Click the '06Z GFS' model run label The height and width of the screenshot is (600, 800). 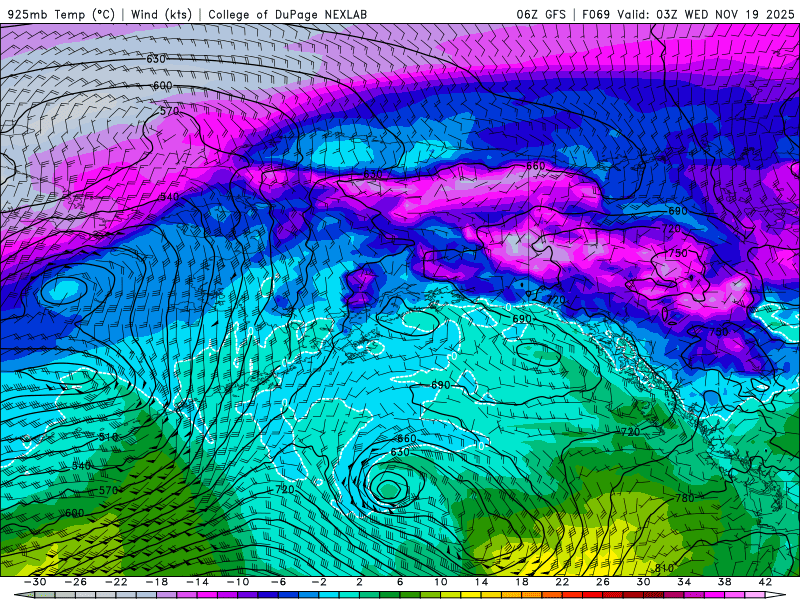pos(541,15)
